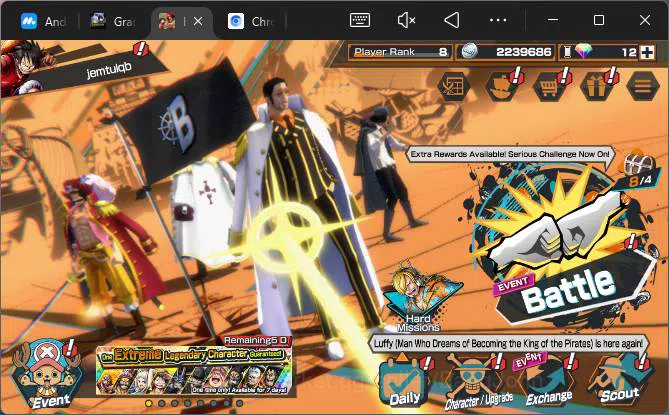Add rainbow diamonds with plus button
Image resolution: width=669 pixels, height=415 pixels.
[x=647, y=52]
